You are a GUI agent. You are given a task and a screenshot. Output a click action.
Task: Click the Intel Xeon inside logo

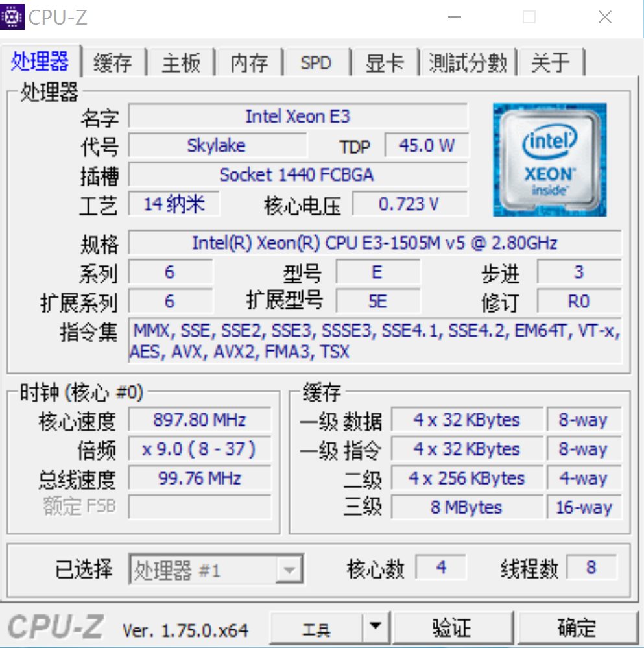(x=549, y=160)
